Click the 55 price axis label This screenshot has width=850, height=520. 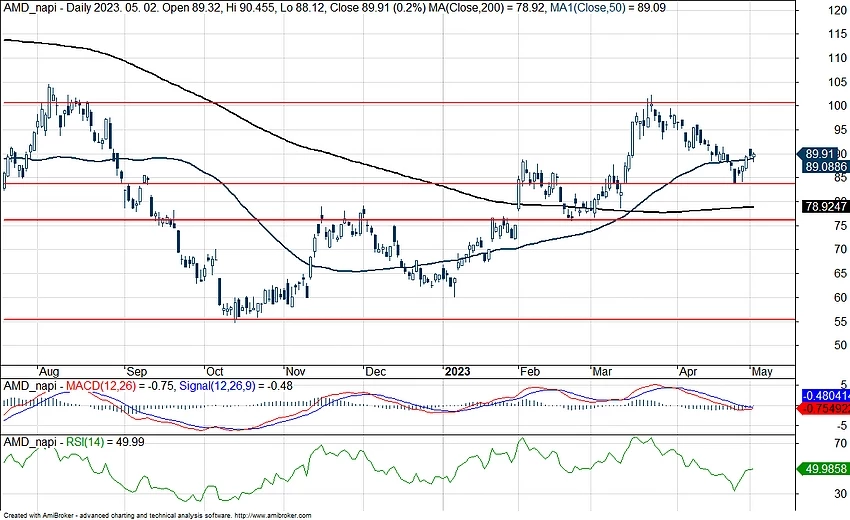coord(841,322)
